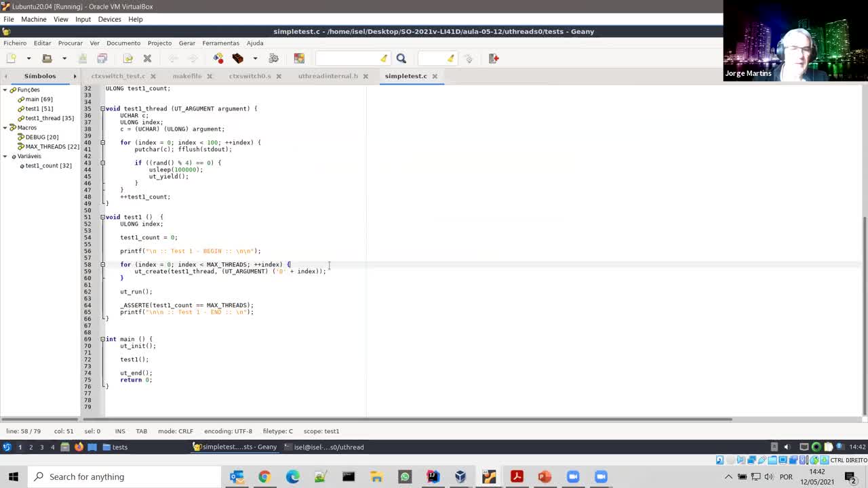This screenshot has height=488, width=868.
Task: Save the current file
Action: pyautogui.click(x=83, y=58)
